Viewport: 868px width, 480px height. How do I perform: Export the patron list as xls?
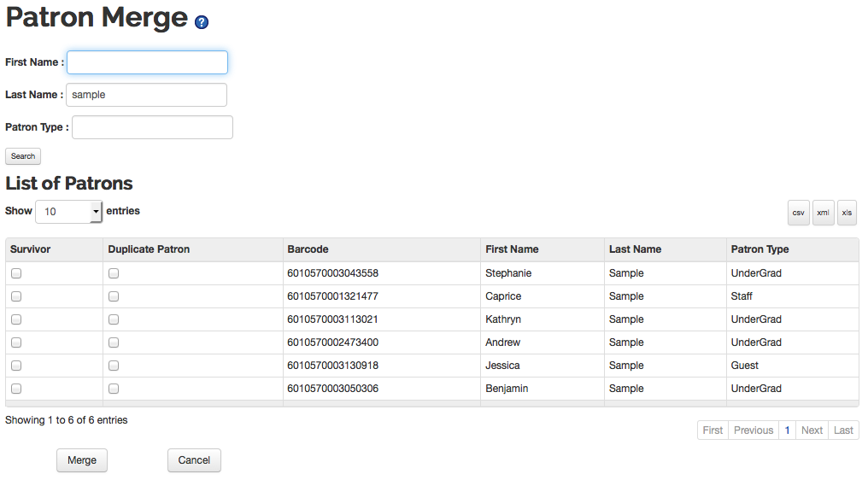(847, 213)
